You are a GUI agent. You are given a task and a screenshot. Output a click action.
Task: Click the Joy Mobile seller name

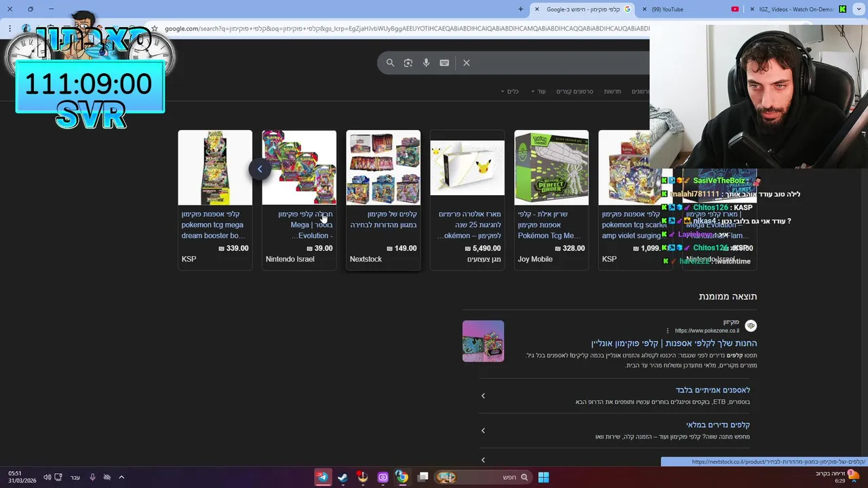click(x=535, y=259)
